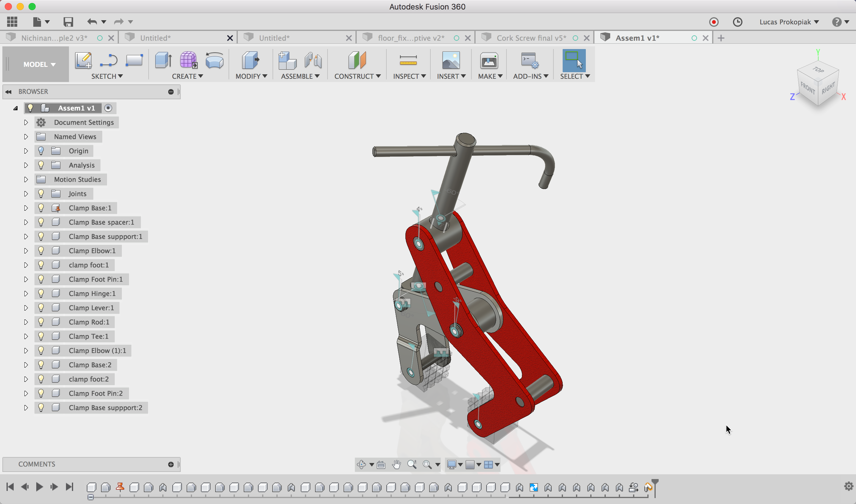The height and width of the screenshot is (504, 856).
Task: Activate Assem1 v1 radio button
Action: click(x=108, y=108)
